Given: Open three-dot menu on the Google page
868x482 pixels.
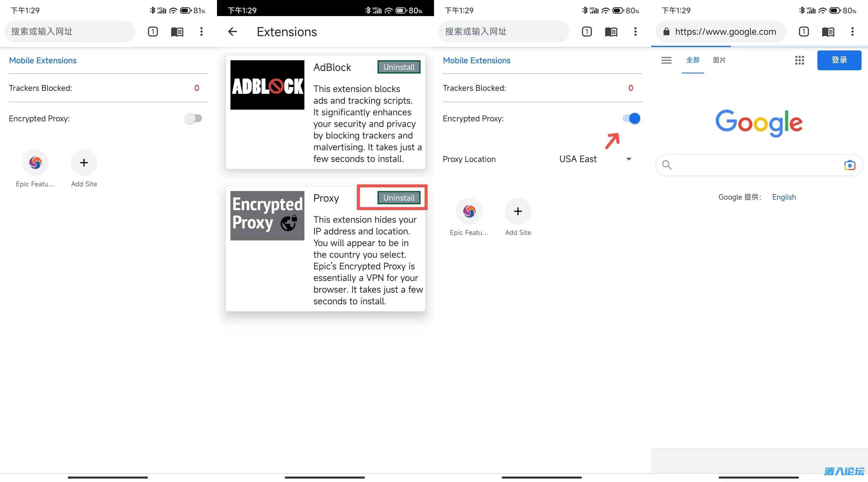Looking at the screenshot, I should (x=852, y=32).
